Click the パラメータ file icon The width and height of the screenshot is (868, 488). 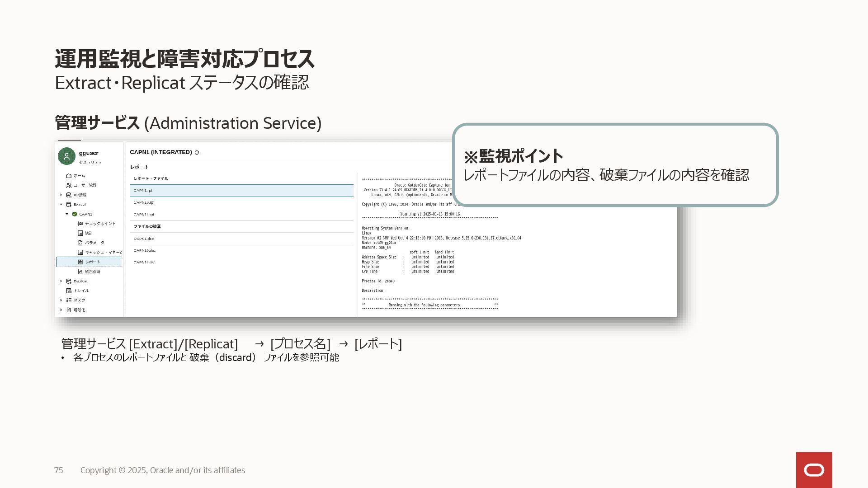[80, 243]
